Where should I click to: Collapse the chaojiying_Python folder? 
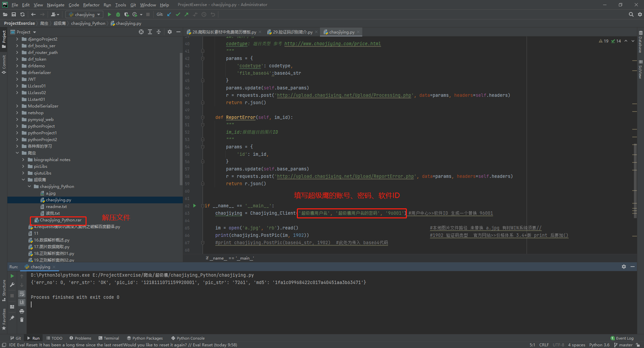(29, 187)
